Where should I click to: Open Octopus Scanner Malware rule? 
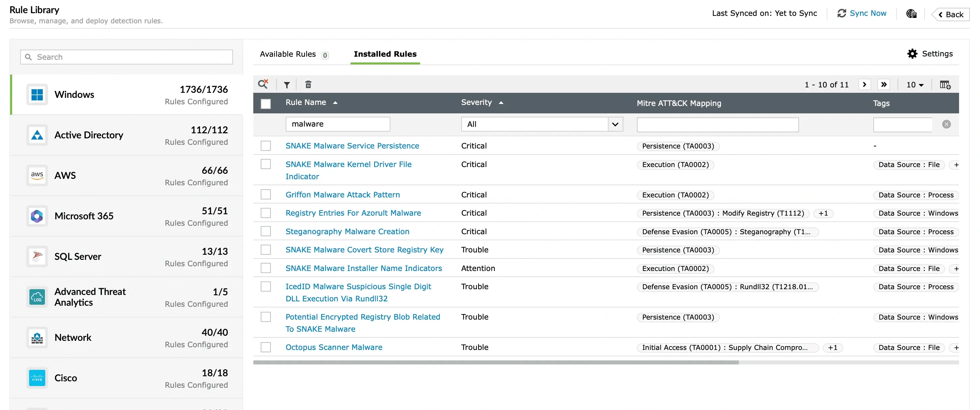[334, 347]
